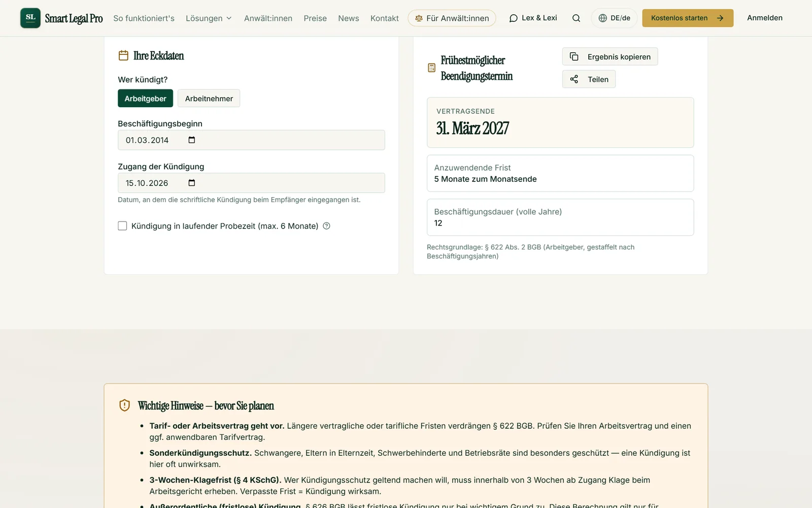
Task: Click the bold text 3-Wochen-Klagefrist (§ 4 KSchG).
Action: tap(215, 480)
